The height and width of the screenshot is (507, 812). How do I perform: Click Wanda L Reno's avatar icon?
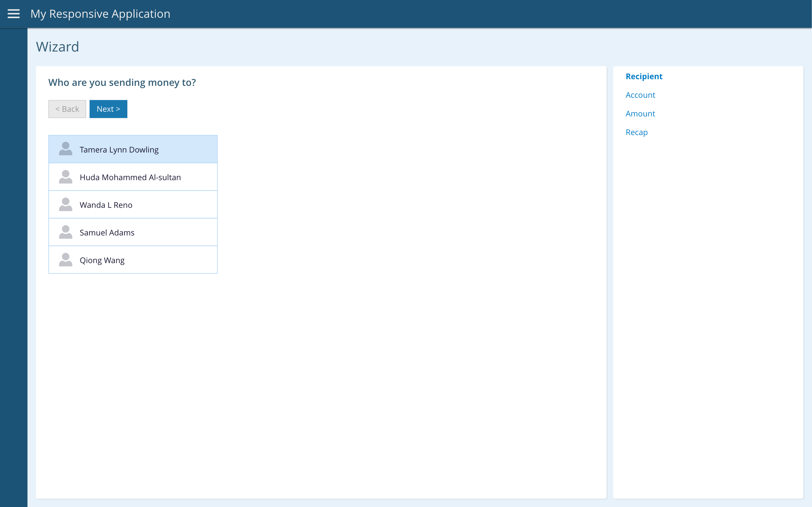coord(66,205)
